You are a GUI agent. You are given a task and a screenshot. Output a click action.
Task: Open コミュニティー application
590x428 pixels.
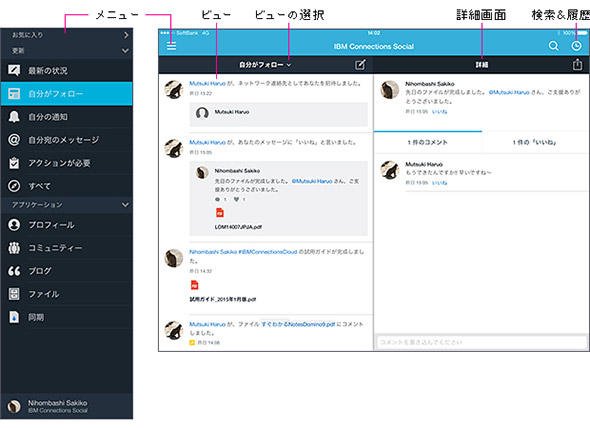tap(67, 248)
